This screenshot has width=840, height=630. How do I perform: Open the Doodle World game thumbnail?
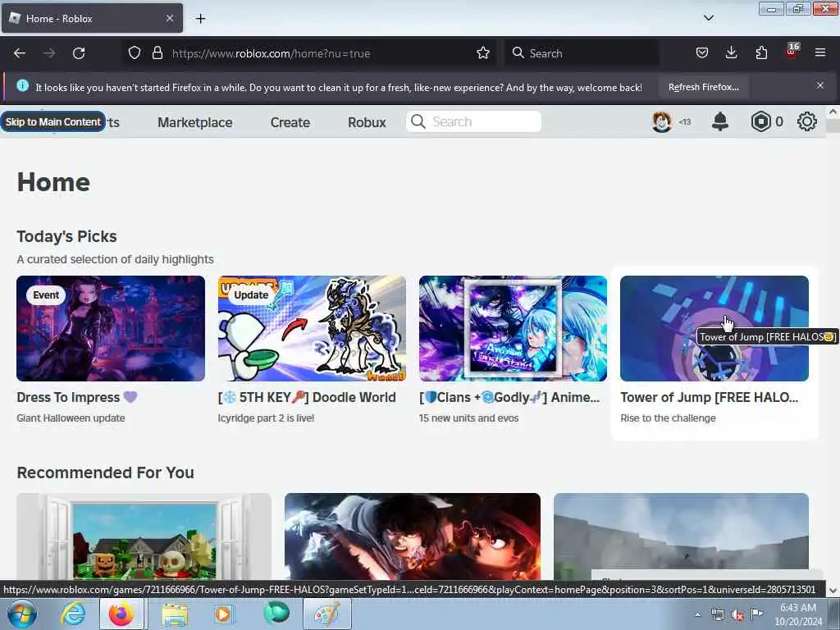(x=312, y=328)
